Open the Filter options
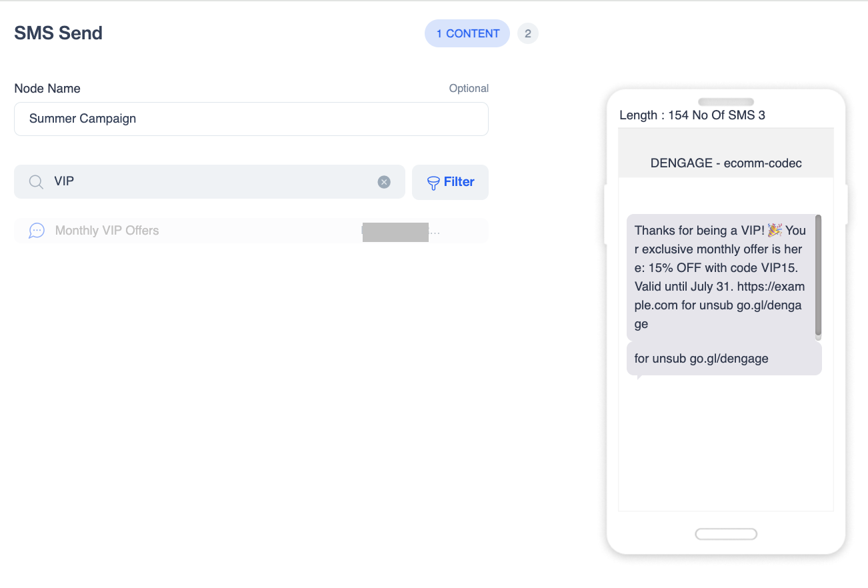The image size is (868, 588). tap(450, 182)
